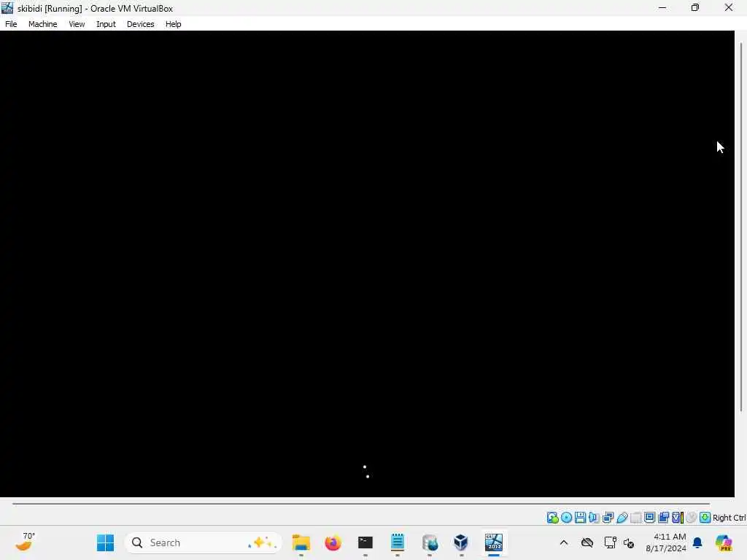Minimize the VirtualBox window
This screenshot has width=747, height=560.
(662, 8)
